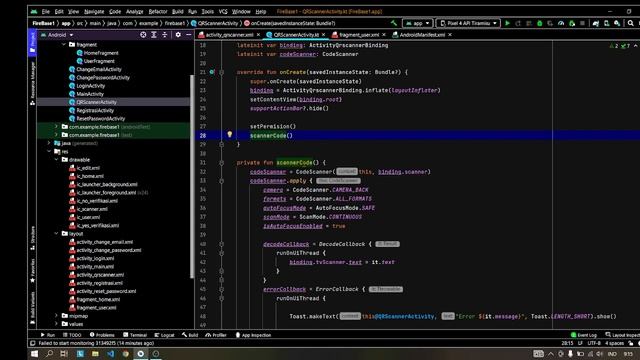Click Expand All in project panel
Viewport: 640px width, 360px height.
pyautogui.click(x=154, y=35)
